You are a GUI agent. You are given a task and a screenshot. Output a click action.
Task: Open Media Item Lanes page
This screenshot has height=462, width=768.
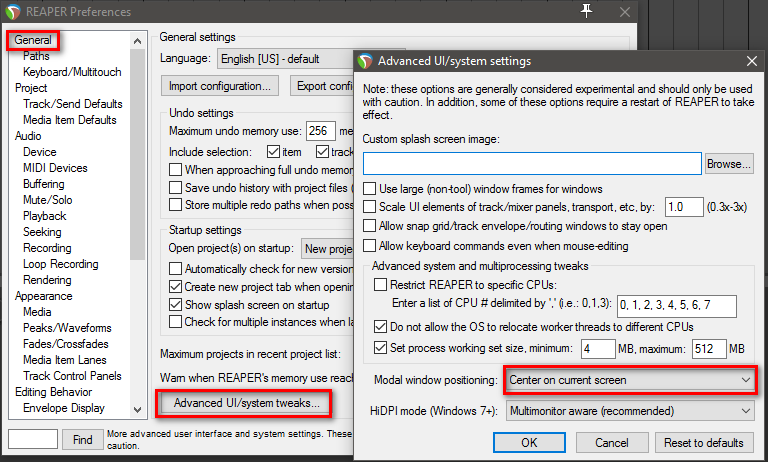tap(65, 360)
